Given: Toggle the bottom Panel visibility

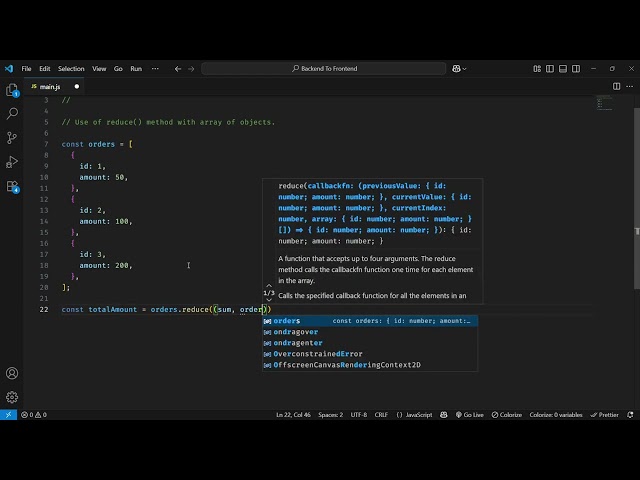Looking at the screenshot, I should 563,69.
